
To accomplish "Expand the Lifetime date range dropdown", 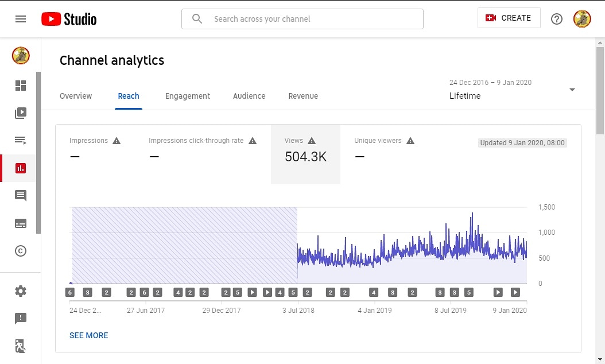I will pyautogui.click(x=572, y=90).
